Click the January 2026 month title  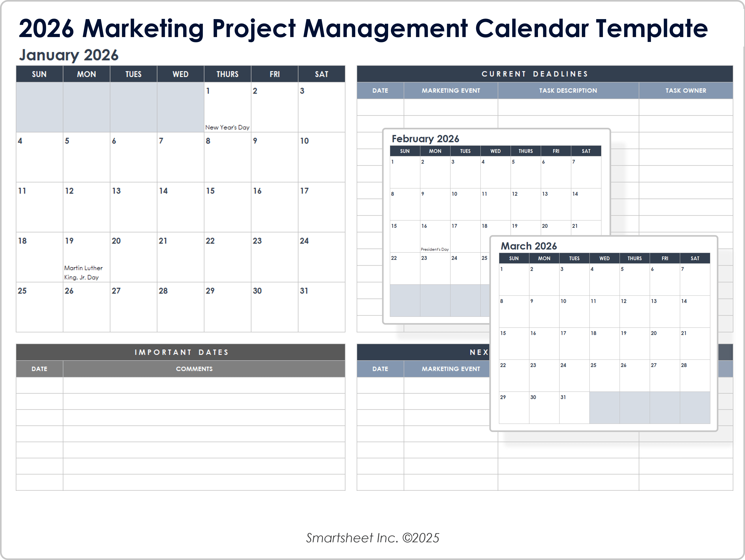pyautogui.click(x=69, y=55)
